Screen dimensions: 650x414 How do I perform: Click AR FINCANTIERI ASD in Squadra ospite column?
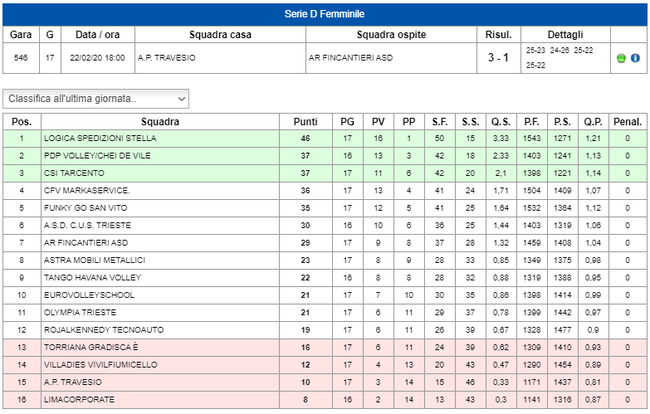351,58
